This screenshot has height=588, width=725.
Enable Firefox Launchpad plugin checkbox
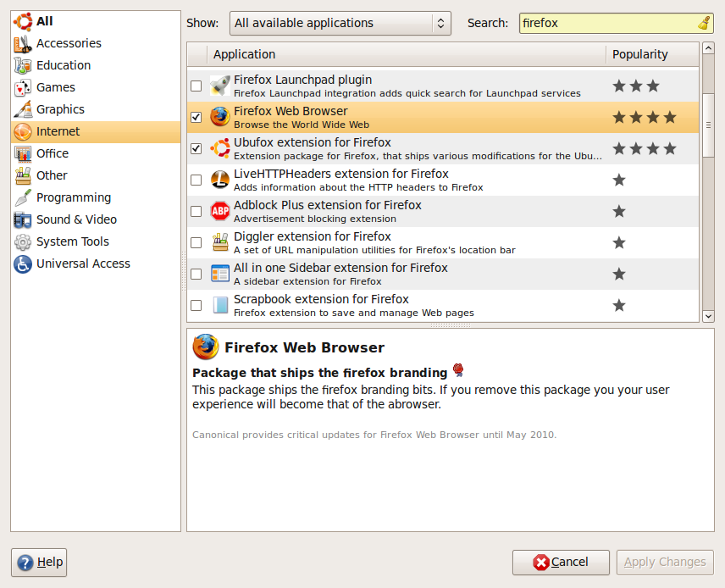pyautogui.click(x=196, y=86)
